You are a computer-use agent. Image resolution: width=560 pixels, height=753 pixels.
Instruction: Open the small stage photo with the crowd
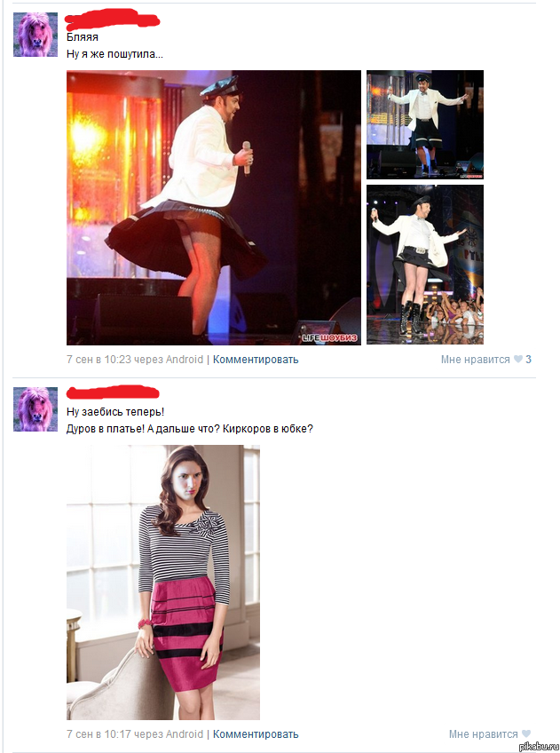click(425, 265)
